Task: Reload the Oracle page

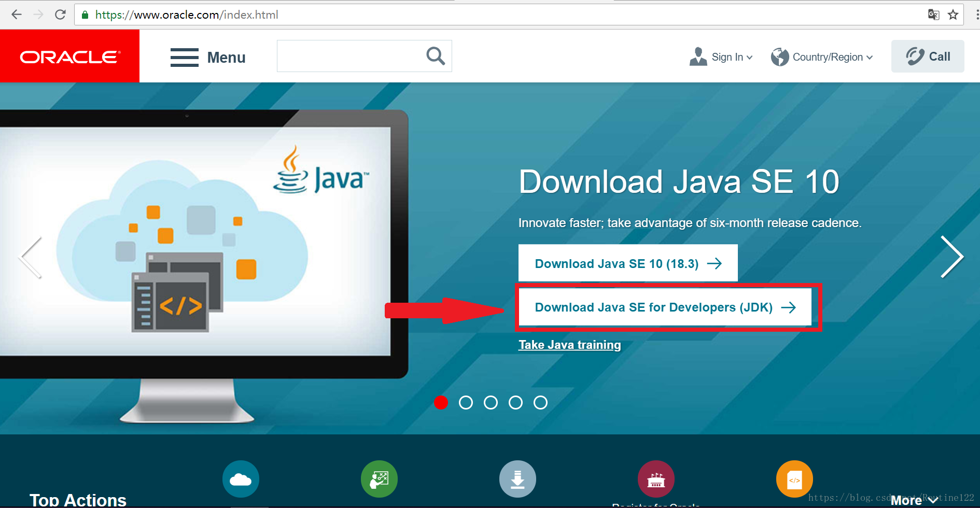Action: coord(60,15)
